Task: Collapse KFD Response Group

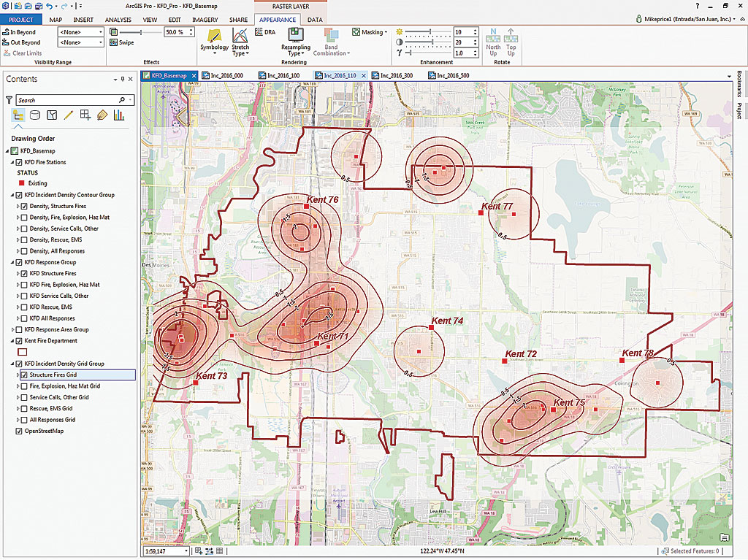Action: 13,262
